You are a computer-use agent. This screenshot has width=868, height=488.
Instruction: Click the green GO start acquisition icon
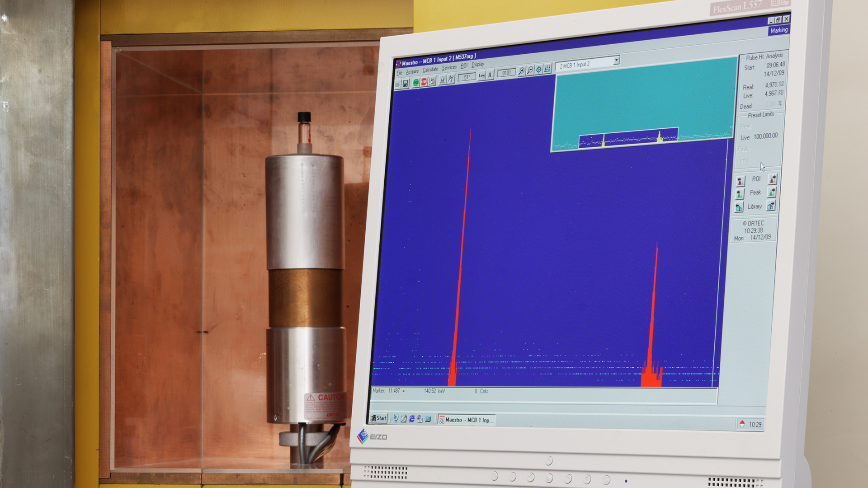tap(415, 83)
